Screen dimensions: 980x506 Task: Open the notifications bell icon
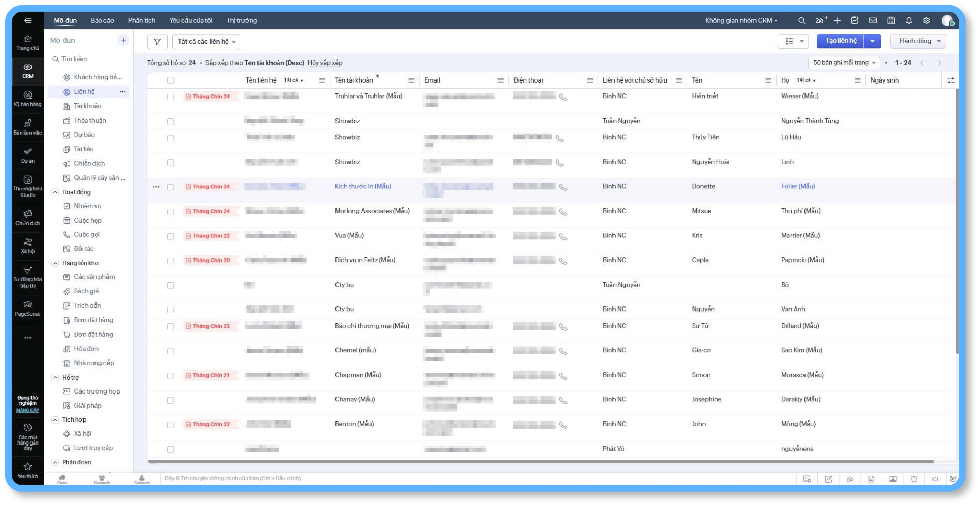[909, 21]
